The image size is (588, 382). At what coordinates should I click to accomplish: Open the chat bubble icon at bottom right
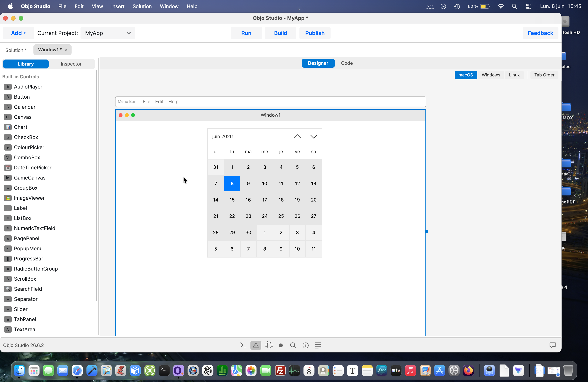(552, 345)
